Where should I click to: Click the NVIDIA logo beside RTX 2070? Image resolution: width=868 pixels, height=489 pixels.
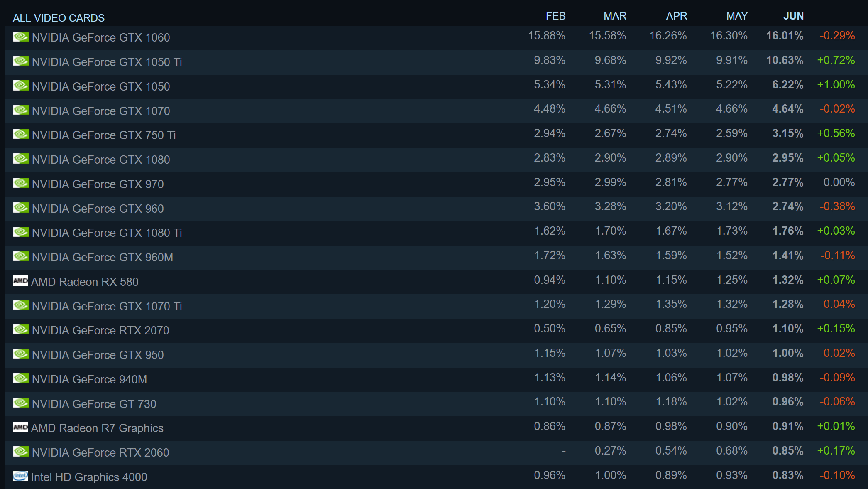(x=20, y=329)
